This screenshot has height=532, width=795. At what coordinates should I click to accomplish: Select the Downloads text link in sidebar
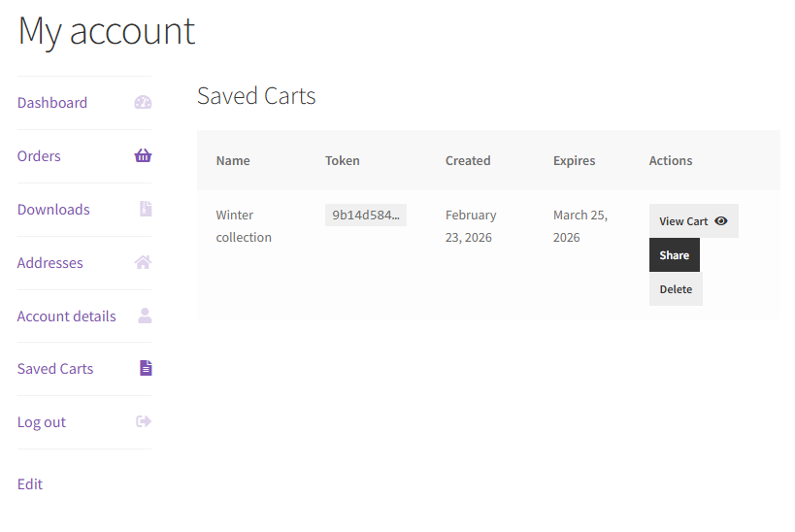coord(53,210)
